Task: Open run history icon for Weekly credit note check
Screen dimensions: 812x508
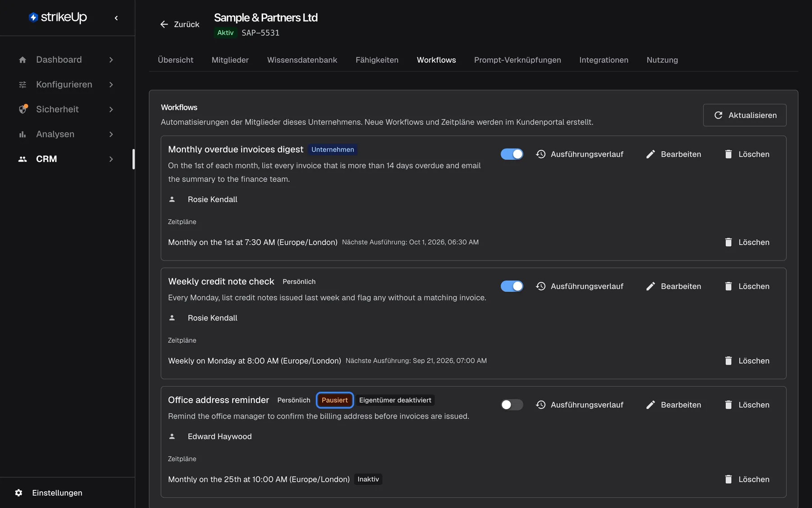Action: tap(541, 286)
